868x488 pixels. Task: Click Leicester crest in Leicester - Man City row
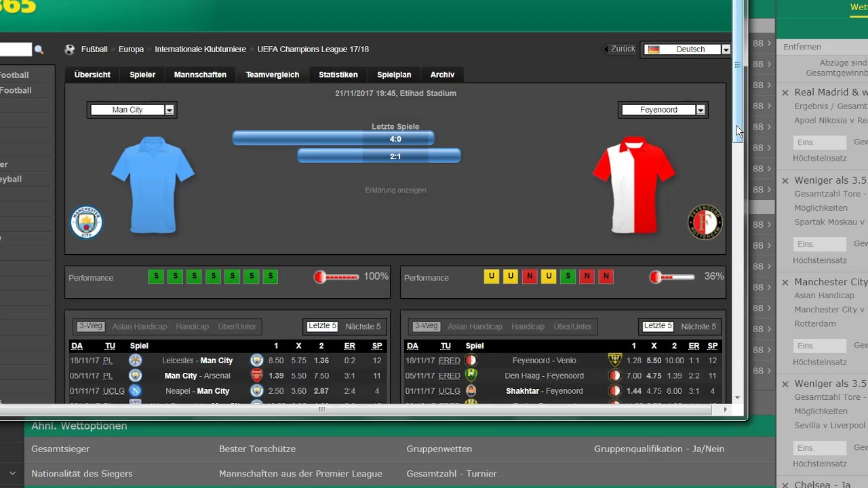click(136, 361)
